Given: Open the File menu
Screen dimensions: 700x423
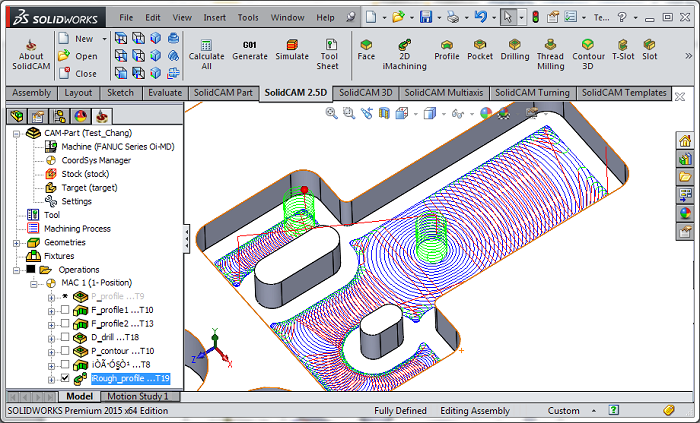Looking at the screenshot, I should [126, 17].
